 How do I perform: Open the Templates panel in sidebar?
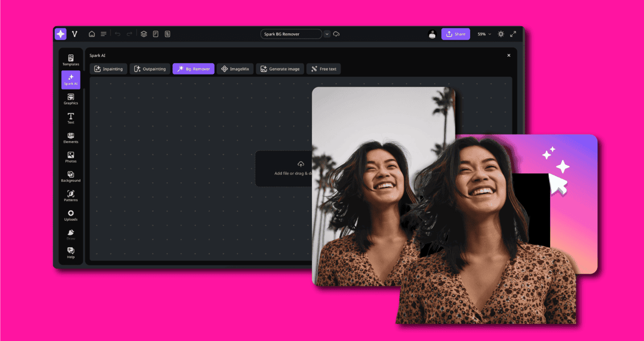coord(70,60)
